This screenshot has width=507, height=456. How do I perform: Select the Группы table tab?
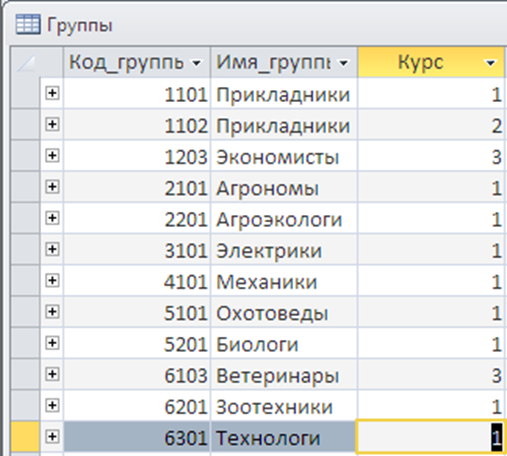64,25
